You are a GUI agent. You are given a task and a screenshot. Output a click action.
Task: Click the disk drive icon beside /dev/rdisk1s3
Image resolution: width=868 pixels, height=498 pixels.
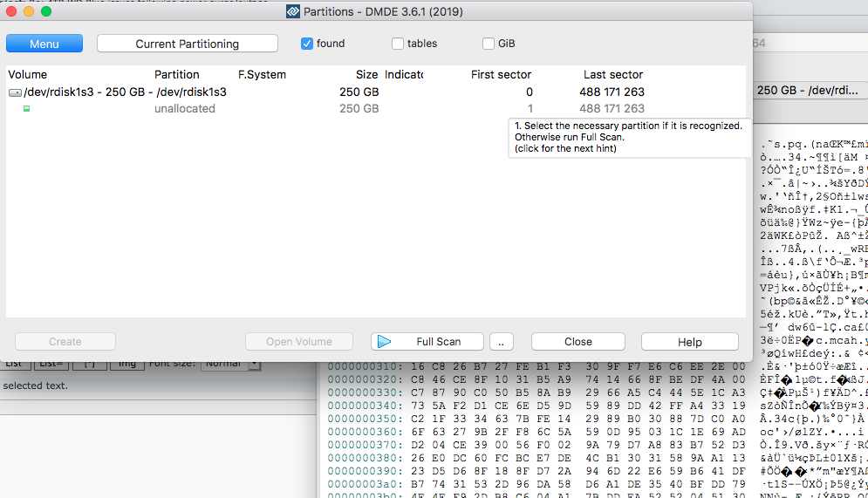coord(15,92)
